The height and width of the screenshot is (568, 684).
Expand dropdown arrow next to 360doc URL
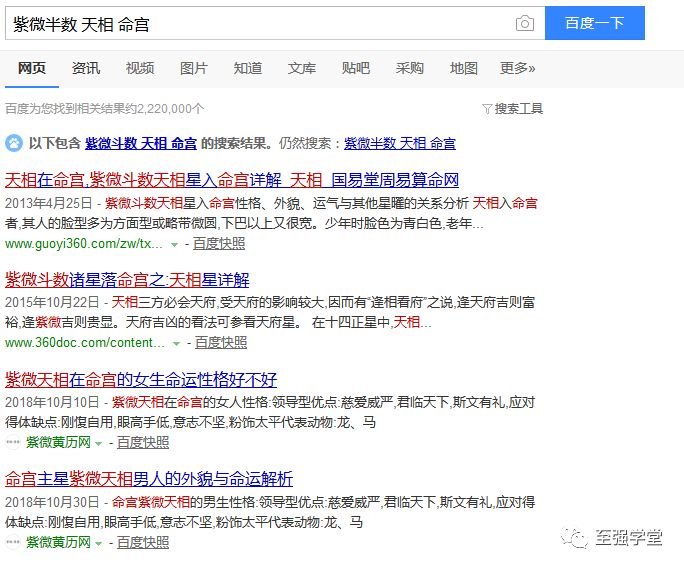pos(176,344)
